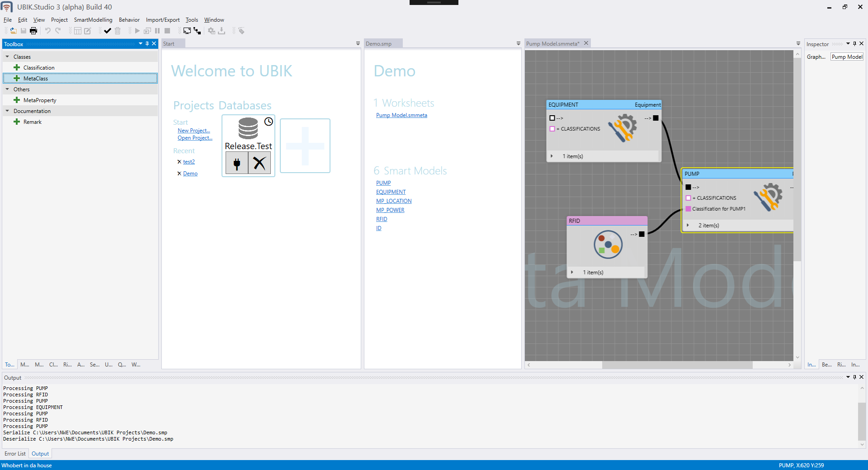Click the hierarchy tree toolbar icon
868x470 pixels.
tap(197, 31)
